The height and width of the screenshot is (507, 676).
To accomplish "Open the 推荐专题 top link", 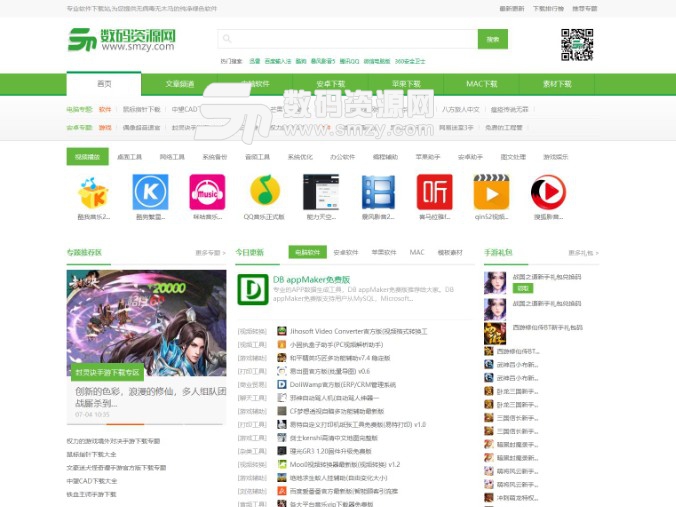I will (x=585, y=9).
